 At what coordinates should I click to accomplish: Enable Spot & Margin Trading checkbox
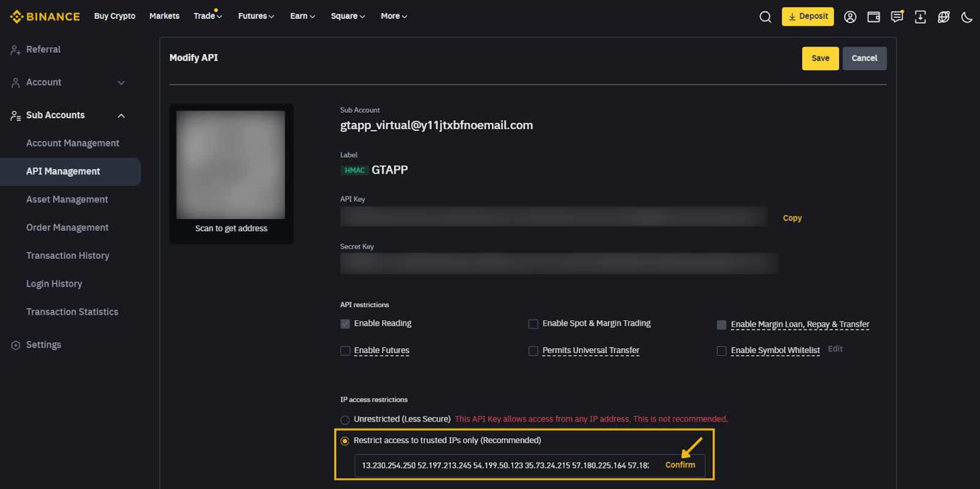coord(533,324)
